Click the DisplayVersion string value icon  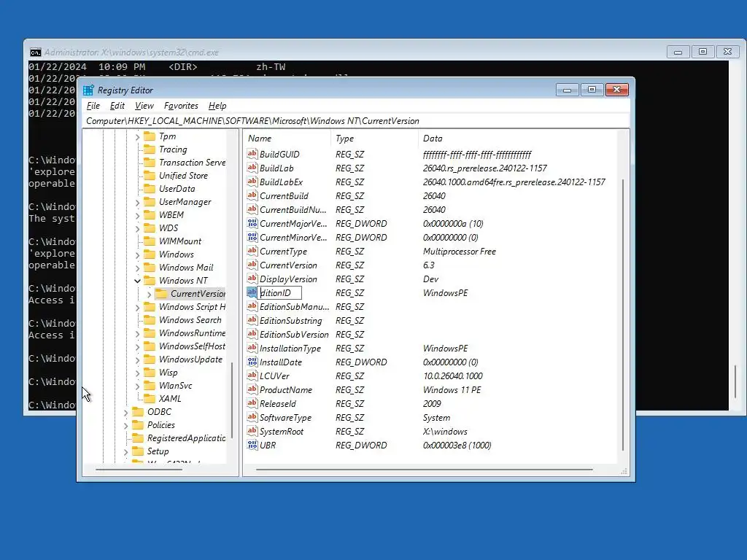pos(252,278)
